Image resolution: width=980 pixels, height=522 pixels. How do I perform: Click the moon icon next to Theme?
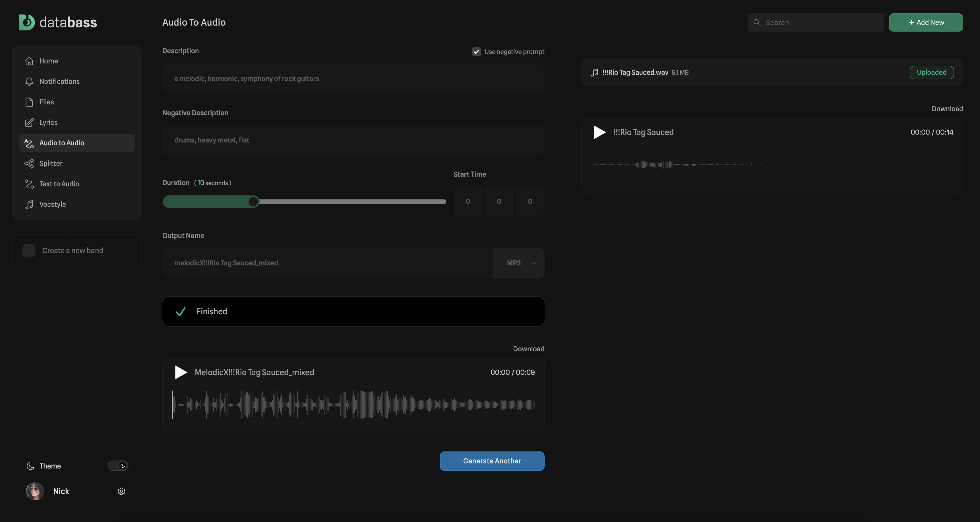tap(30, 466)
